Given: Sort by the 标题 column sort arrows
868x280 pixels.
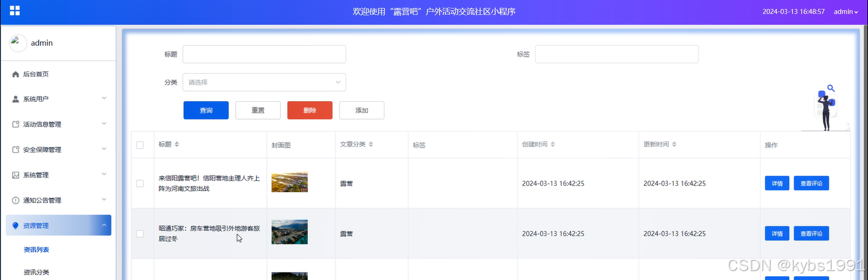Looking at the screenshot, I should (x=177, y=144).
